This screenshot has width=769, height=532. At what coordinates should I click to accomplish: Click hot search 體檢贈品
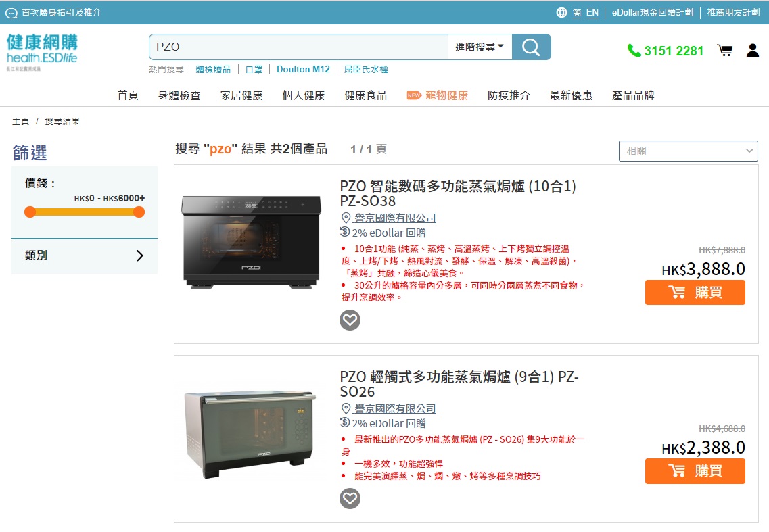click(213, 69)
